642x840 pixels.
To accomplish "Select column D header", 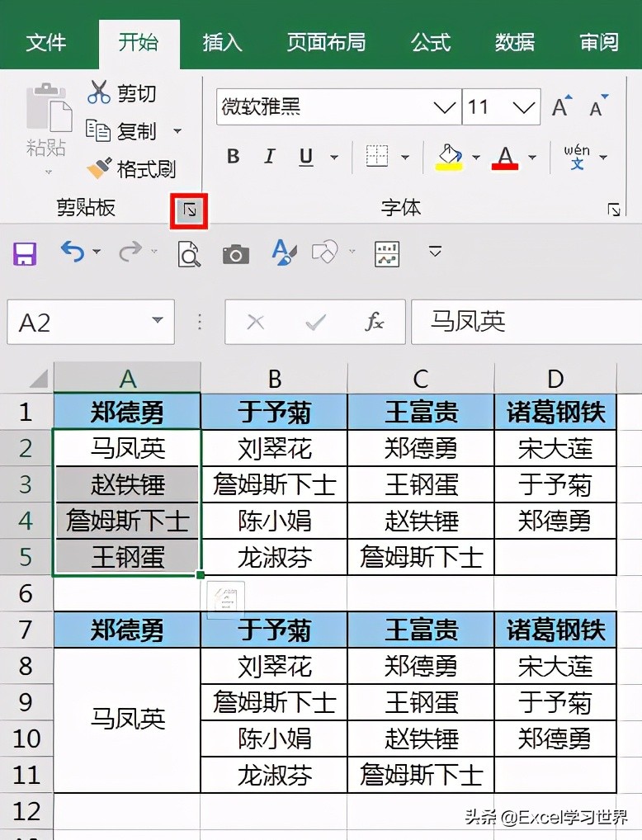I will (555, 378).
